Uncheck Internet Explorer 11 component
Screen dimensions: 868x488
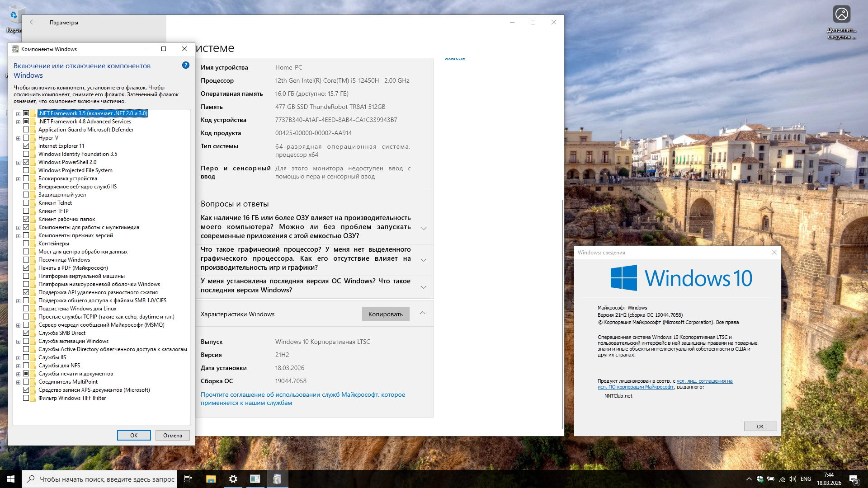(26, 146)
